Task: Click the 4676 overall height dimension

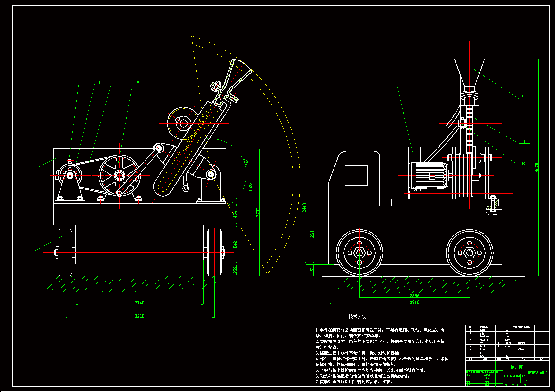Action: [537, 167]
